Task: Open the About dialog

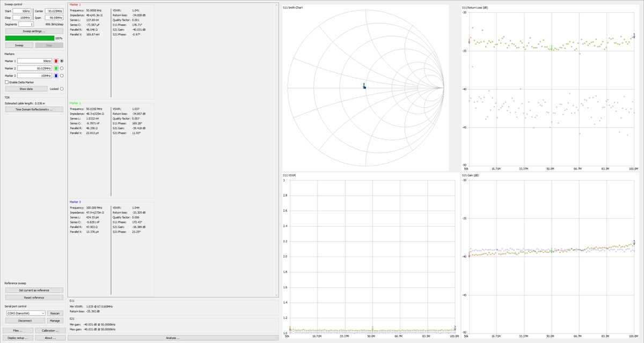Action: tap(50, 338)
